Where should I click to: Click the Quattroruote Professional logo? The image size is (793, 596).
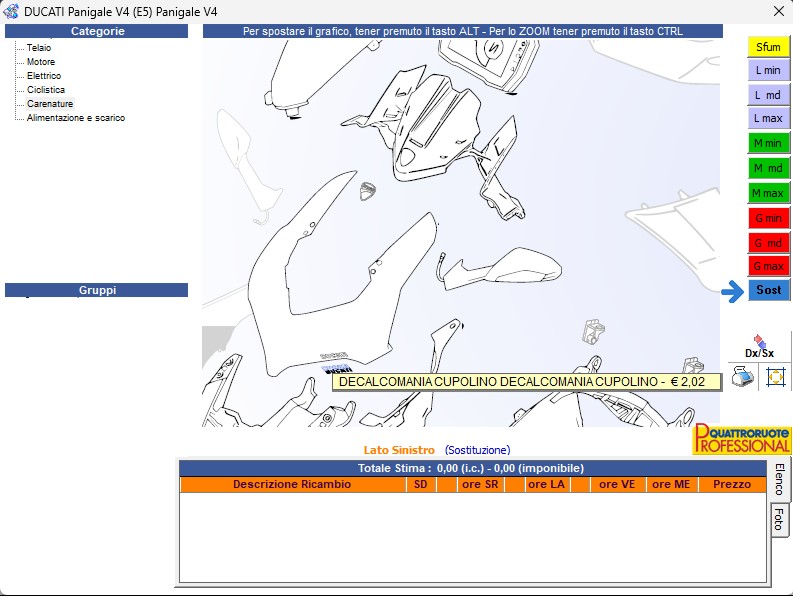tap(741, 439)
